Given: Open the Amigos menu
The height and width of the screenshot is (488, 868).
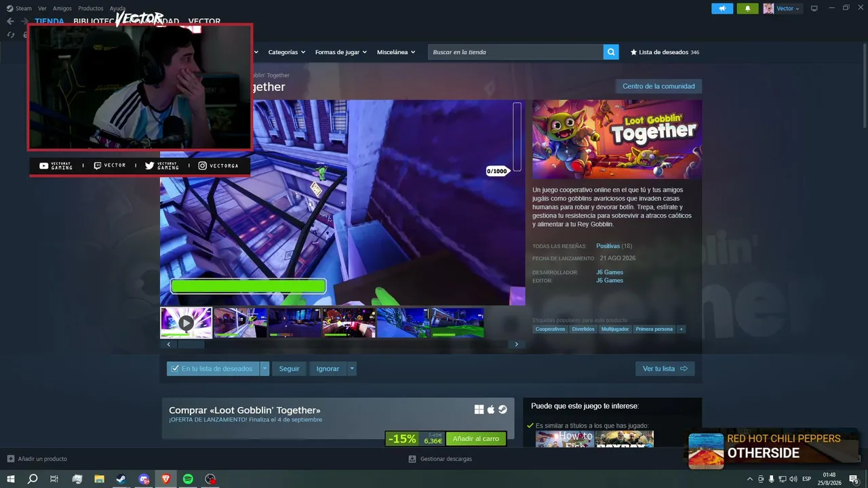Looking at the screenshot, I should tap(62, 9).
